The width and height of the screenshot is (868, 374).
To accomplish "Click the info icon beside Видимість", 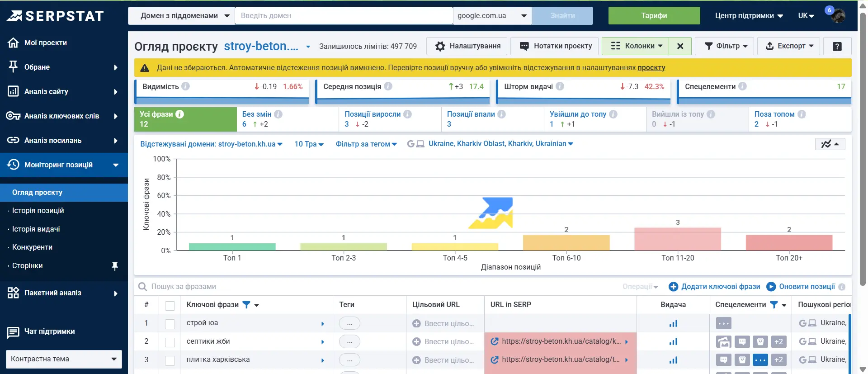I will coord(186,86).
